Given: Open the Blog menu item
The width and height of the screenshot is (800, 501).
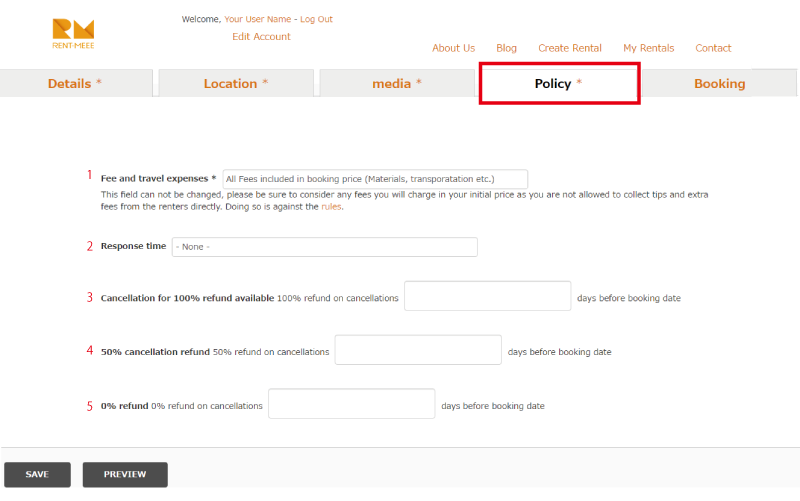Looking at the screenshot, I should 507,48.
